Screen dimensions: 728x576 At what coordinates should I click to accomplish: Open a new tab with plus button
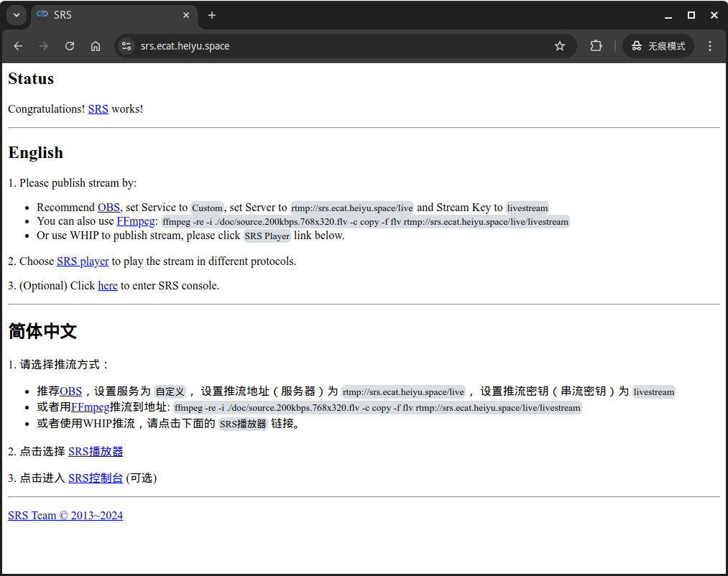[x=211, y=15]
